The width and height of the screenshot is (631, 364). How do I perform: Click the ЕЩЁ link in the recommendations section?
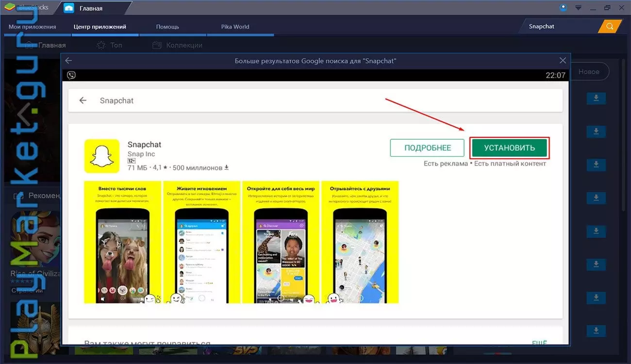coord(539,343)
